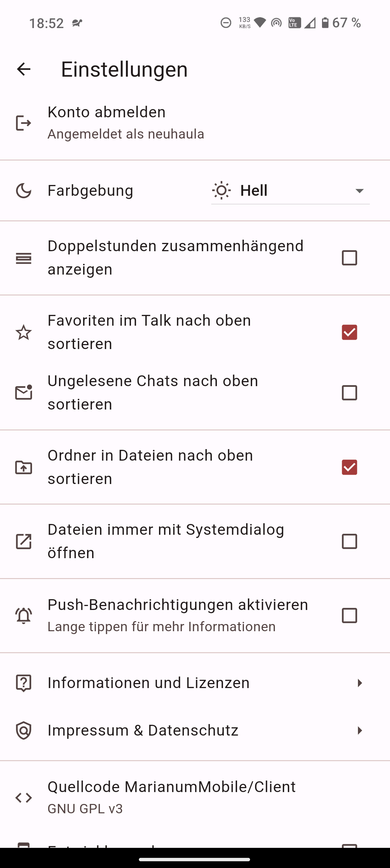Image resolution: width=390 pixels, height=868 pixels.
Task: Check Ungelesene Chats nach oben sortieren
Action: 349,393
